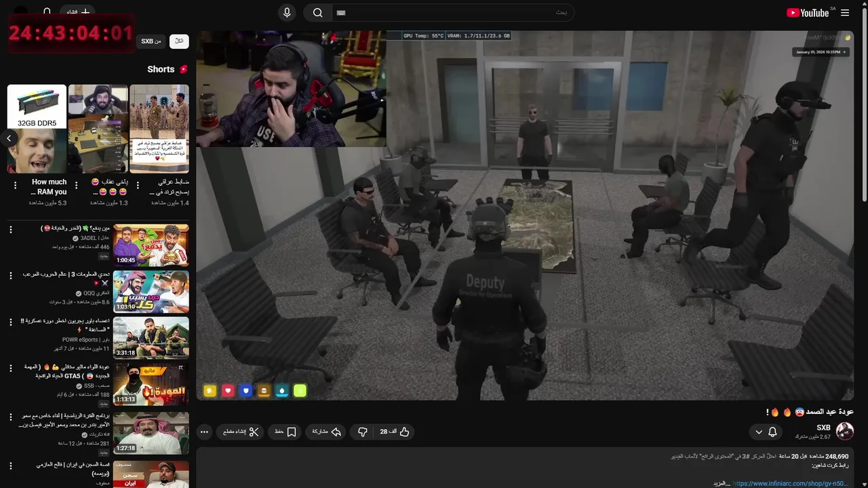This screenshot has height=488, width=868.
Task: Expand description with '...المزيد'
Action: (722, 483)
